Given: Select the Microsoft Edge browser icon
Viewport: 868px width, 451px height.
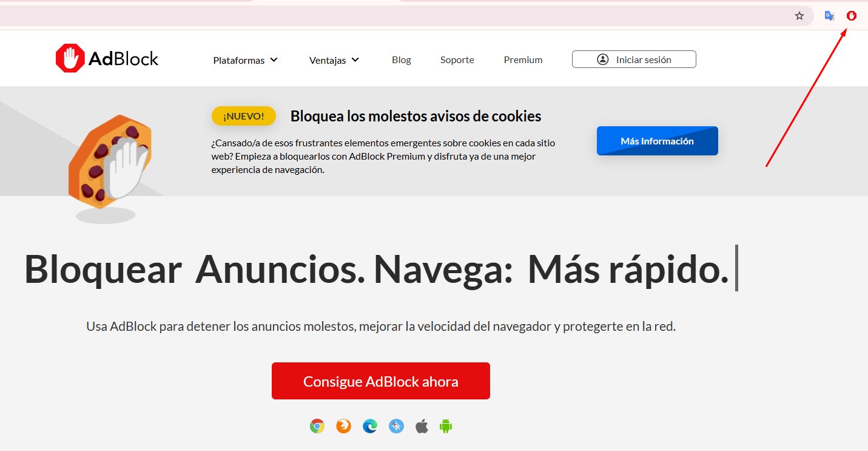Looking at the screenshot, I should [370, 426].
